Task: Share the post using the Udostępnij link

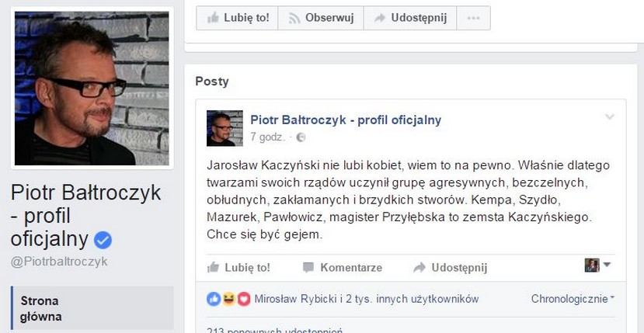Action: click(450, 268)
